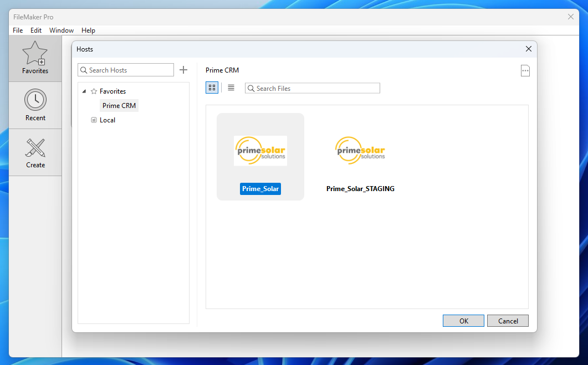Screen dimensions: 588x365
Task: Select the Prime_Solar file thumbnail
Action: tap(260, 151)
